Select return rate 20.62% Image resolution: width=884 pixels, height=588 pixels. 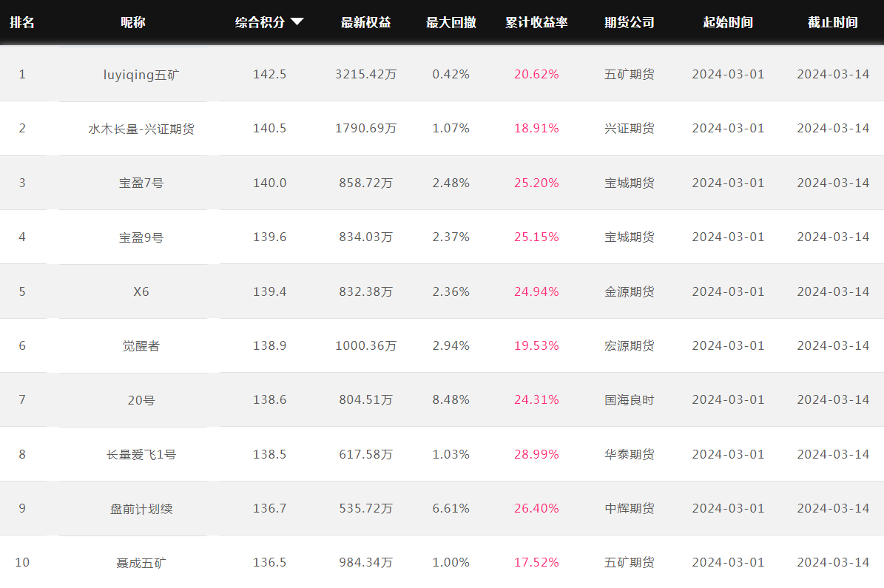click(x=536, y=75)
